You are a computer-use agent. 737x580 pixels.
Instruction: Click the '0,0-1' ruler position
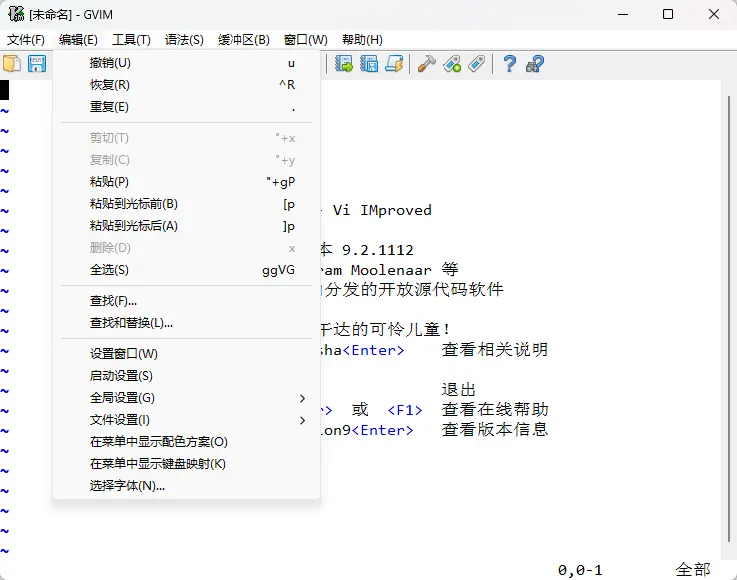pyautogui.click(x=580, y=570)
